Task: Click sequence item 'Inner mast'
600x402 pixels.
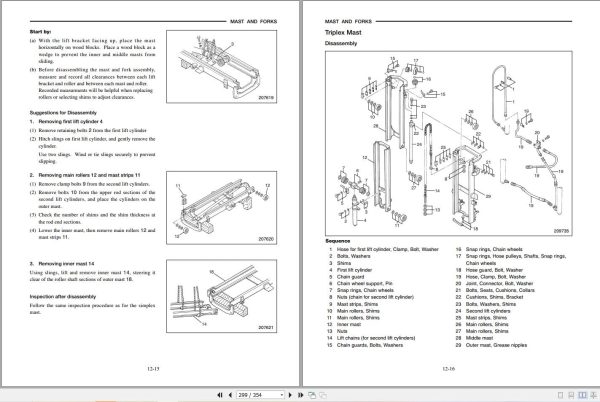Action: click(x=349, y=324)
